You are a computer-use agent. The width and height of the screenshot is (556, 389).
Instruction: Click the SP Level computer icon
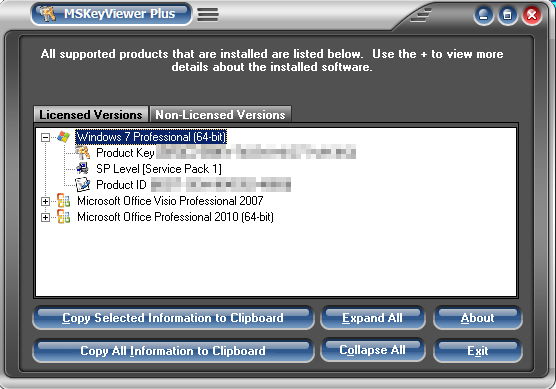(x=83, y=169)
